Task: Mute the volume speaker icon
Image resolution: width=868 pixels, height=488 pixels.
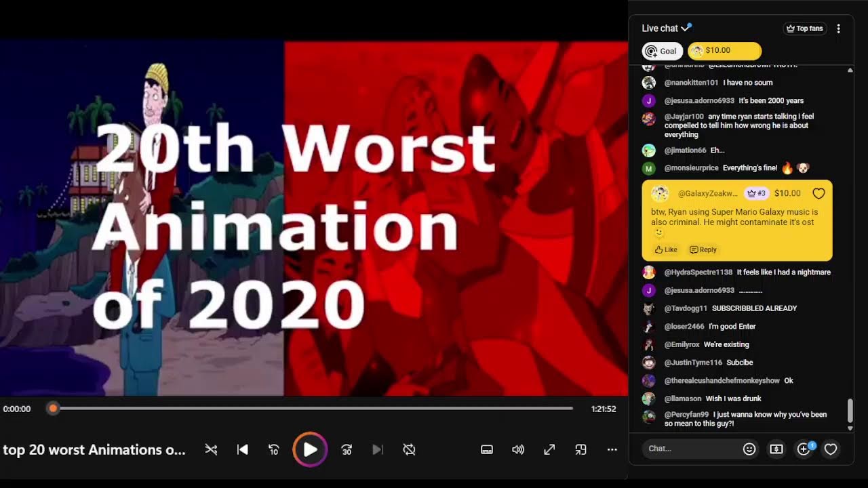Action: (x=518, y=449)
